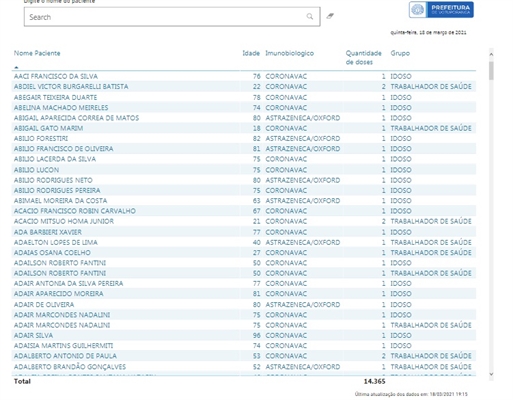Sort by Imunobiologico column header
This screenshot has width=513, height=400.
click(289, 53)
